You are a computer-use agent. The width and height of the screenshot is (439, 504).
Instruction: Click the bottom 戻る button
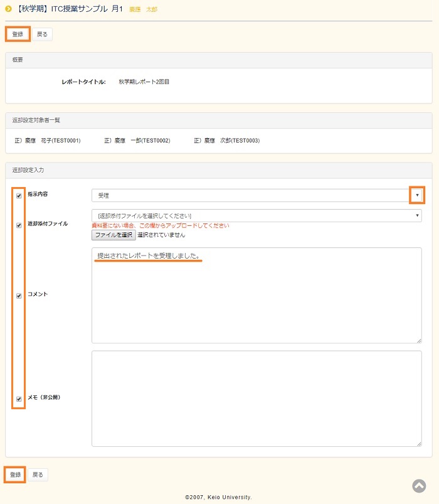pyautogui.click(x=38, y=475)
